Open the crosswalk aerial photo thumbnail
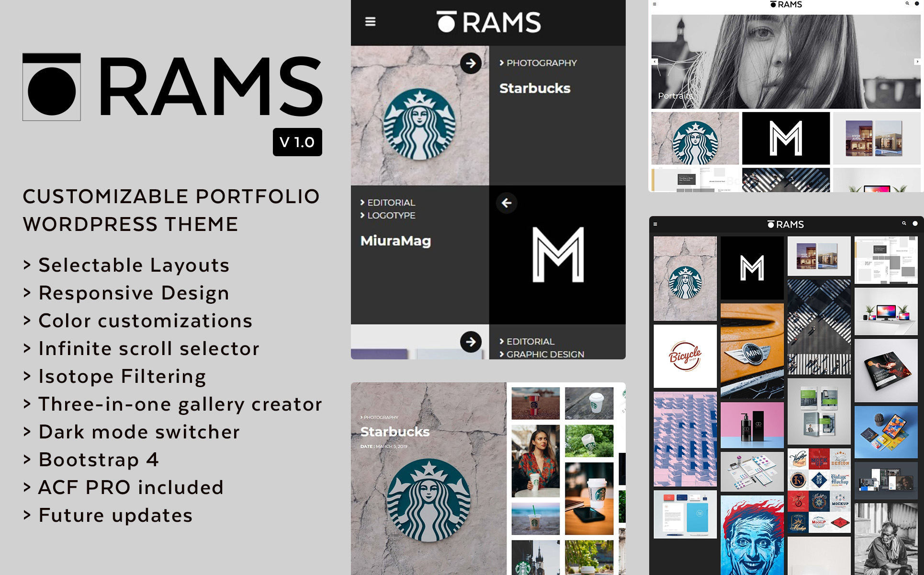The image size is (924, 575). [819, 327]
